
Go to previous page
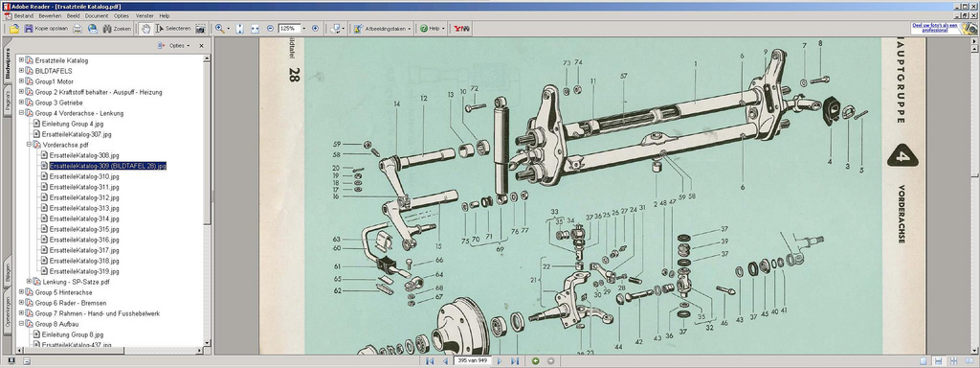pos(445,361)
